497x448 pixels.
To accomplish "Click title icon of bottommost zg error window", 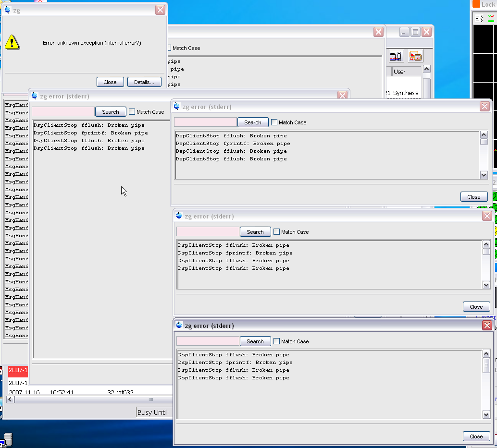I will 179,326.
